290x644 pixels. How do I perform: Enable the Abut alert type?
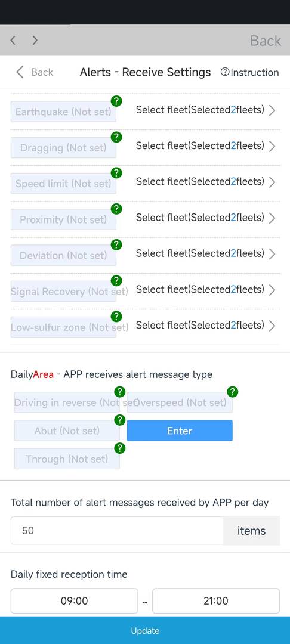click(x=67, y=431)
